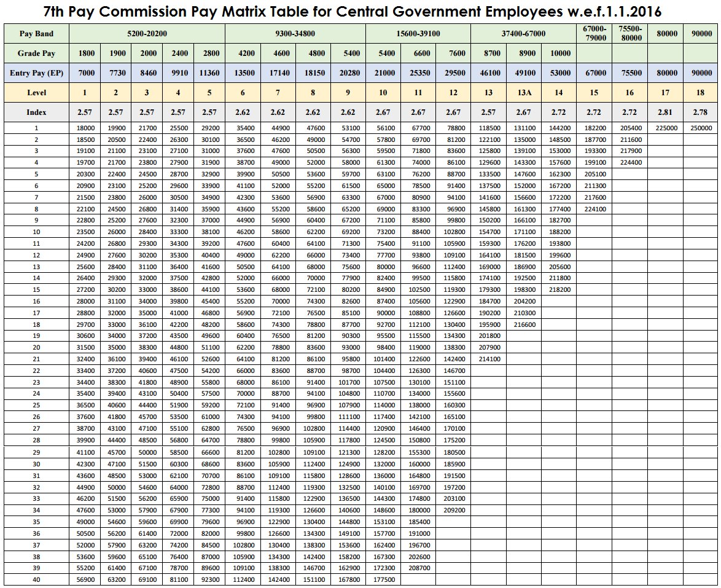Click cell '63200' in row 40, level 2
This screenshot has height=588, width=721.
tap(116, 580)
